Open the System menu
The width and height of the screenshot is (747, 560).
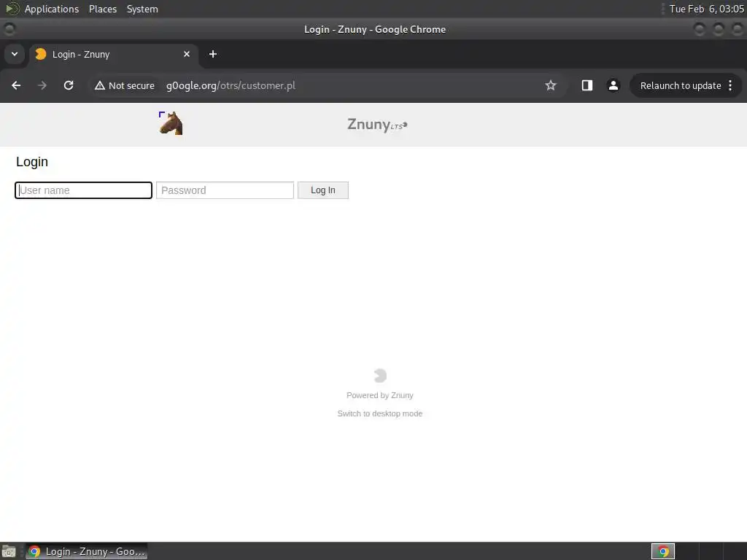pyautogui.click(x=142, y=9)
